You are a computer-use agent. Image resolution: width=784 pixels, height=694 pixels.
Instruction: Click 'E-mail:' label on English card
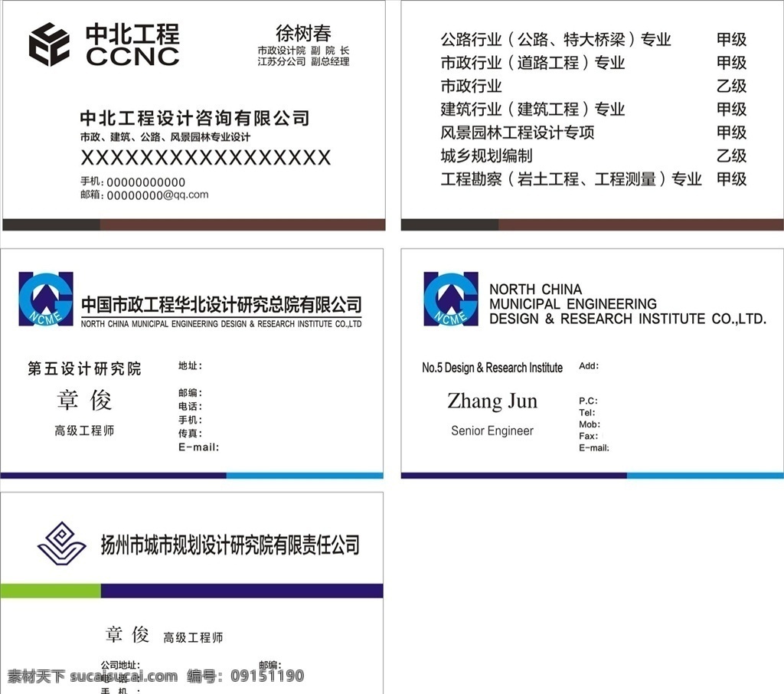pyautogui.click(x=594, y=448)
